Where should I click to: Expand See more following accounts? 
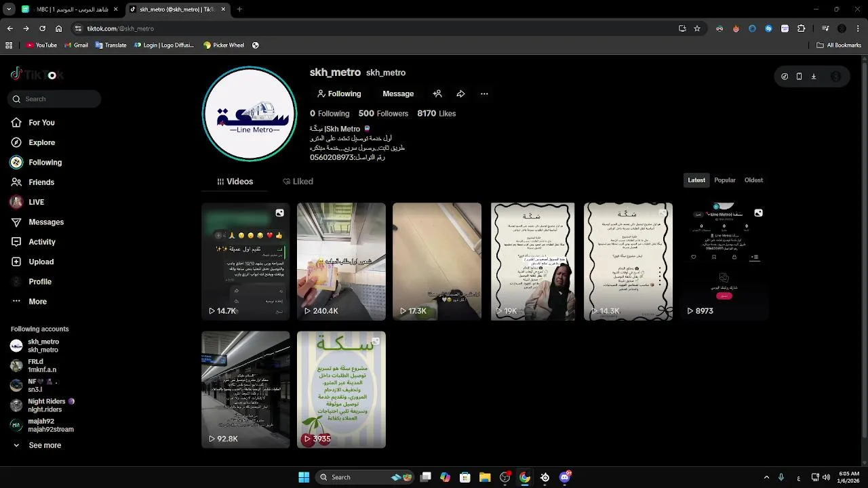tap(37, 445)
